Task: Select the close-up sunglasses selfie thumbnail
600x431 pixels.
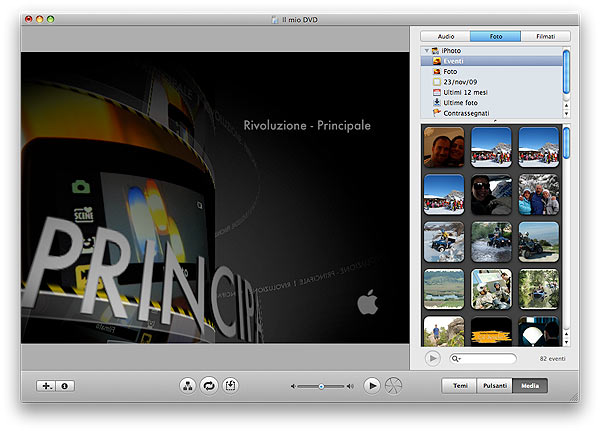Action: click(x=491, y=194)
